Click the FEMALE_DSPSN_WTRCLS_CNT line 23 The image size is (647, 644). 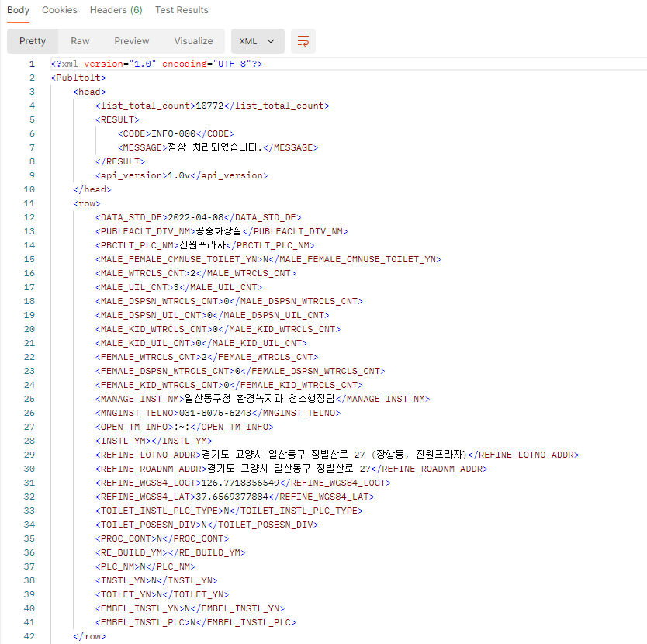pyautogui.click(x=240, y=371)
